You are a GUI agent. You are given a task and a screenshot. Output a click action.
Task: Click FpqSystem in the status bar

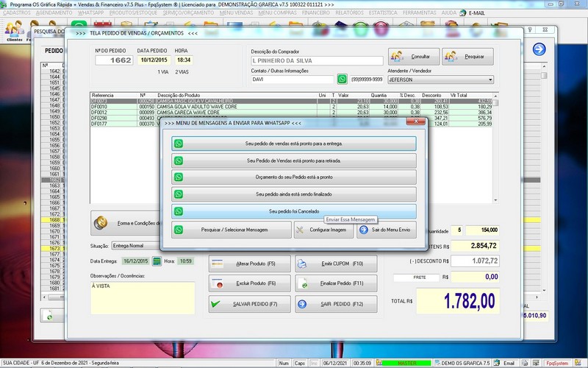click(557, 363)
